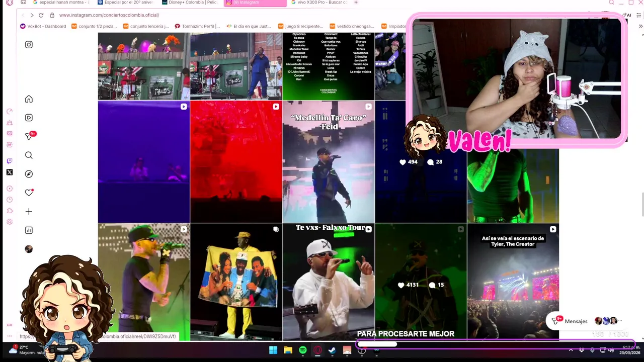
Task: Open the 'conjunto lencería' bookmark
Action: [146, 26]
